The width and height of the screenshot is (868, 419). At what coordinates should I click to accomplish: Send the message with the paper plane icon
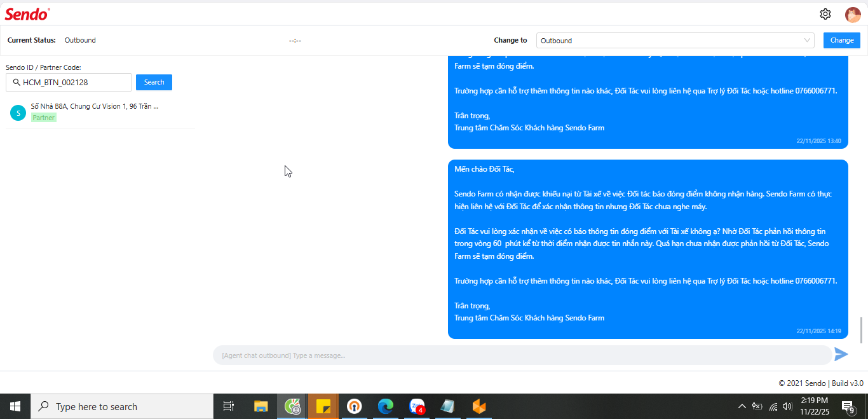[841, 355]
